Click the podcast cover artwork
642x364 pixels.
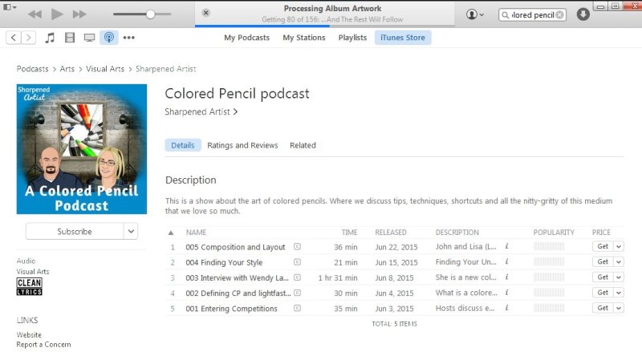tap(82, 149)
